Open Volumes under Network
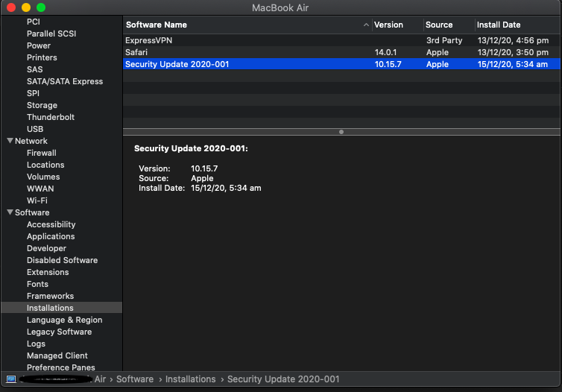 pyautogui.click(x=43, y=177)
